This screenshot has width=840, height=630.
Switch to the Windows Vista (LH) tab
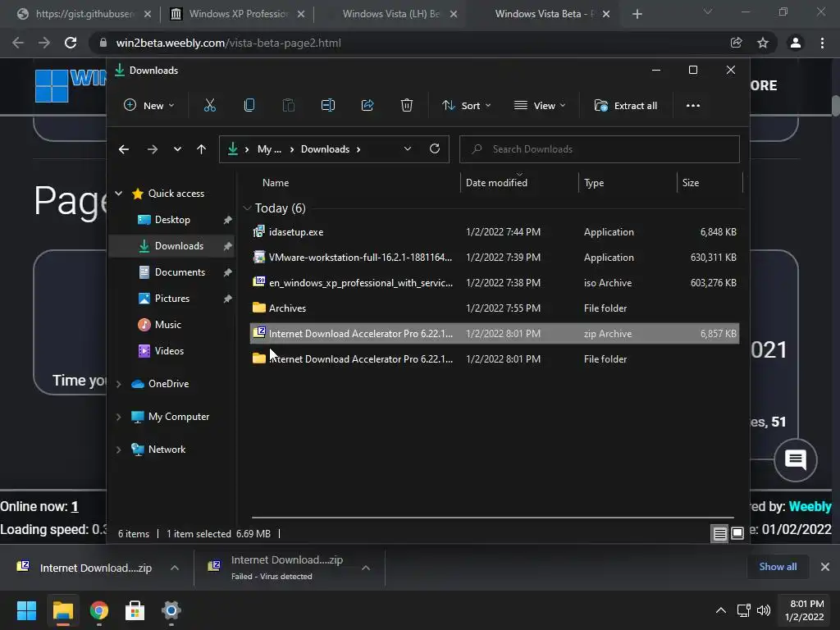[x=391, y=14]
